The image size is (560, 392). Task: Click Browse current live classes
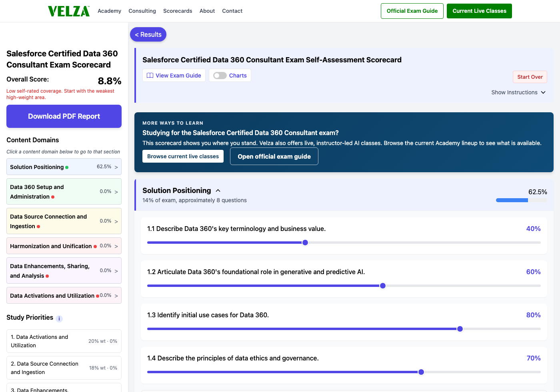tap(183, 156)
